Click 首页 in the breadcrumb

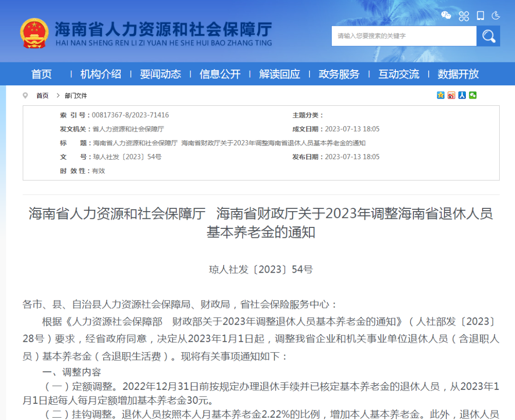[42, 95]
